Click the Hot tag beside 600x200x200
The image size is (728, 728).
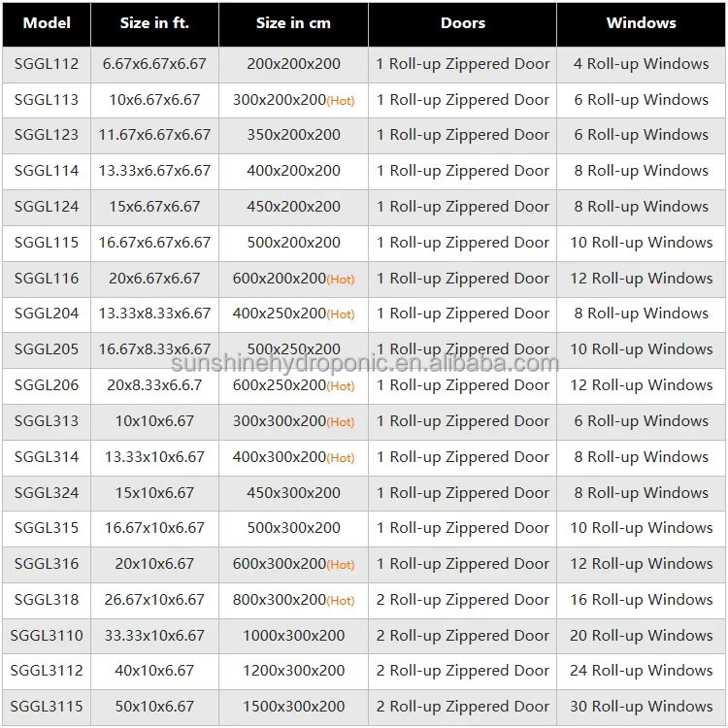point(341,279)
